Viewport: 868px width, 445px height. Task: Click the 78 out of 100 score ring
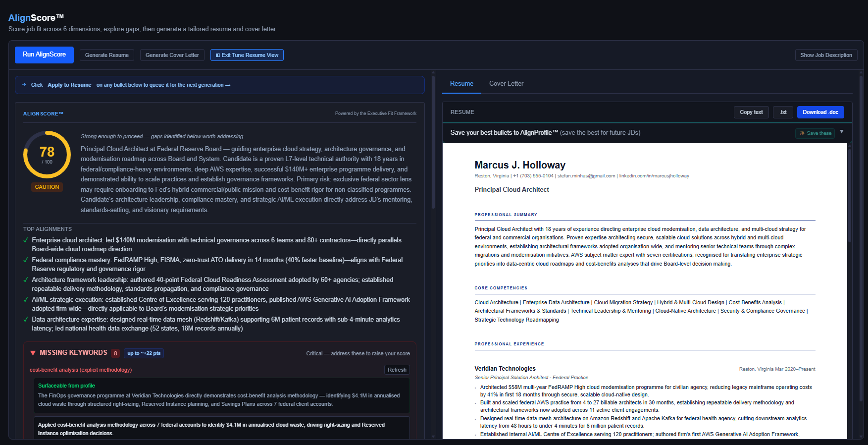pyautogui.click(x=47, y=155)
